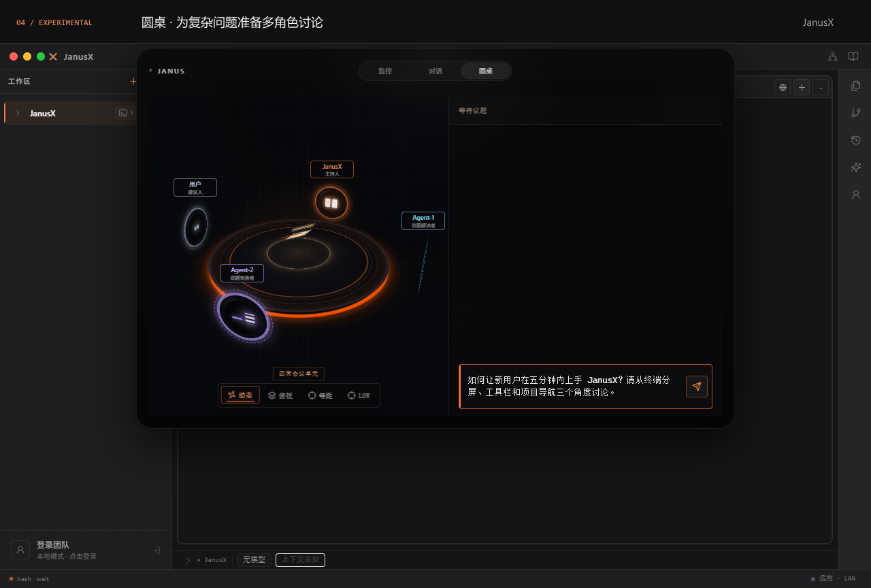
Task: Click the LAN status bar entry
Action: [850, 578]
